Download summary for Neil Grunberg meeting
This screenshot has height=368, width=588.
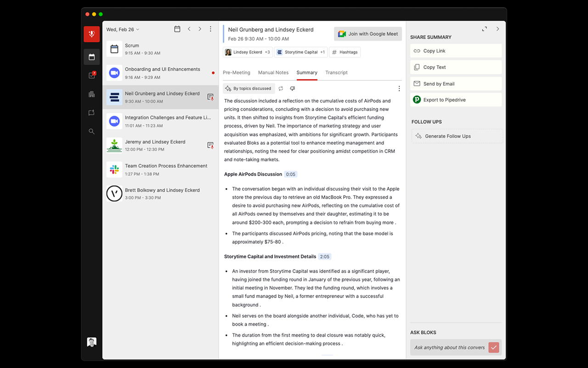pos(210,97)
